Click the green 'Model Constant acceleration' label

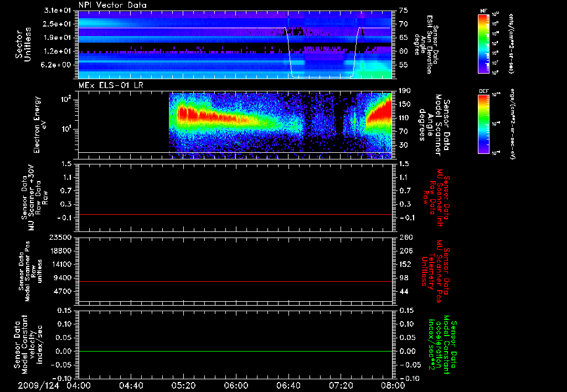click(x=442, y=344)
